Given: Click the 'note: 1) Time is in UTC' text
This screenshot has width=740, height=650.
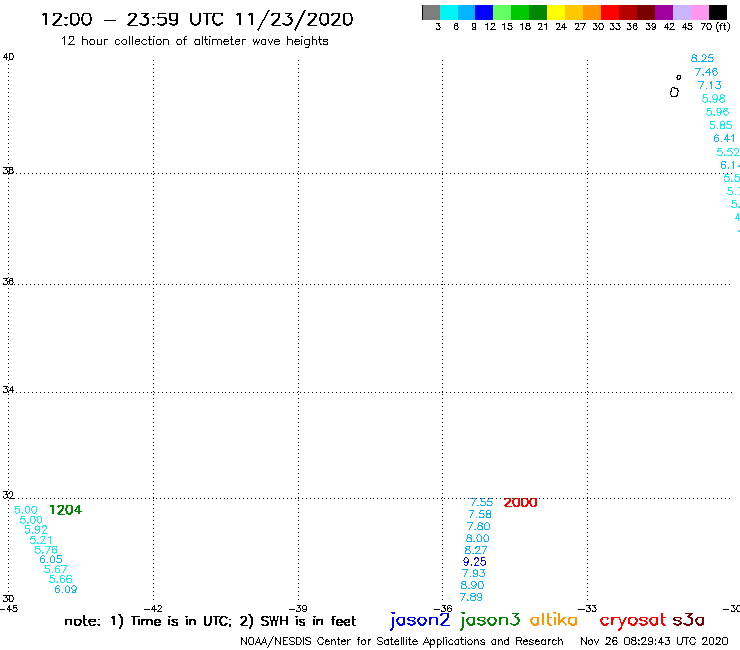Looking at the screenshot, I should (x=148, y=621).
